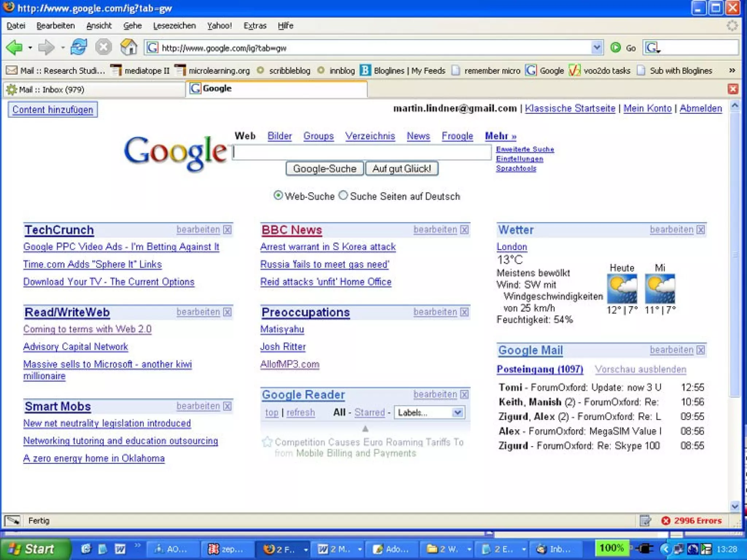This screenshot has height=560, width=747.
Task: Click the Home icon in the toolbar
Action: (128, 47)
